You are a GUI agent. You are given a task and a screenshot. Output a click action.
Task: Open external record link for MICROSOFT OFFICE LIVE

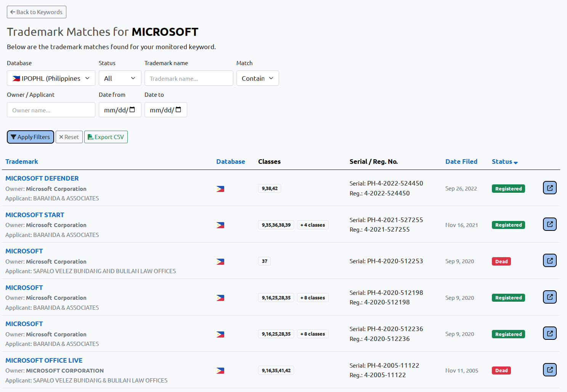pos(549,370)
